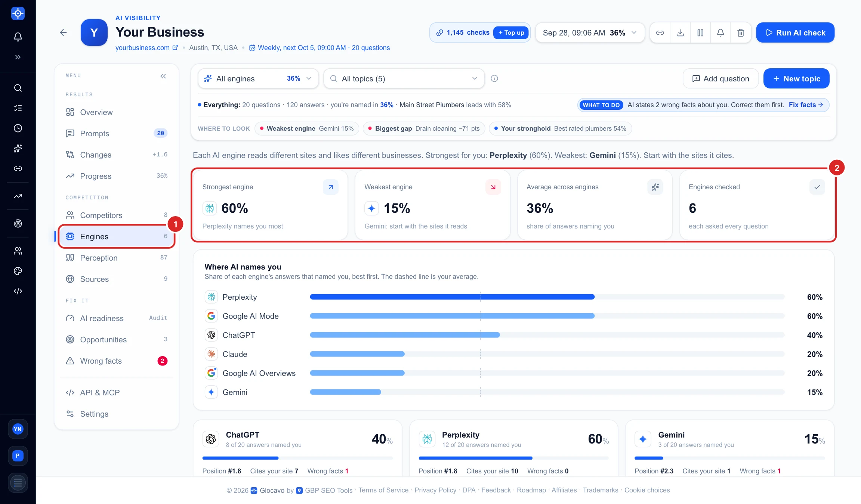Viewport: 861px width, 504px height.
Task: Follow the Fix facts link
Action: (x=806, y=105)
